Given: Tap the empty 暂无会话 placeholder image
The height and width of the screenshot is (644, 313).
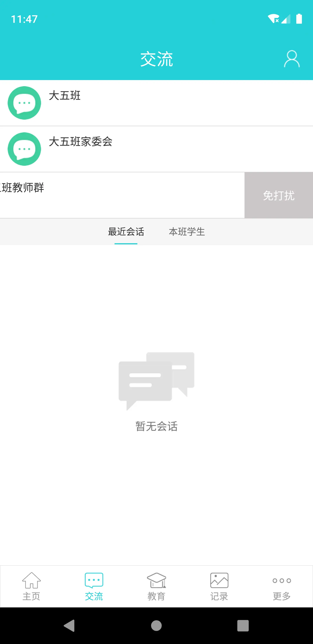Looking at the screenshot, I should (156, 381).
